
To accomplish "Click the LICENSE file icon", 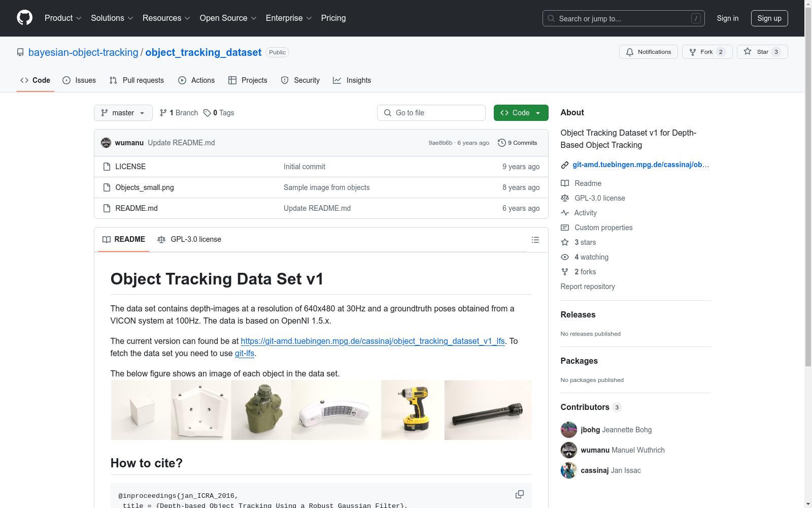I will click(107, 167).
